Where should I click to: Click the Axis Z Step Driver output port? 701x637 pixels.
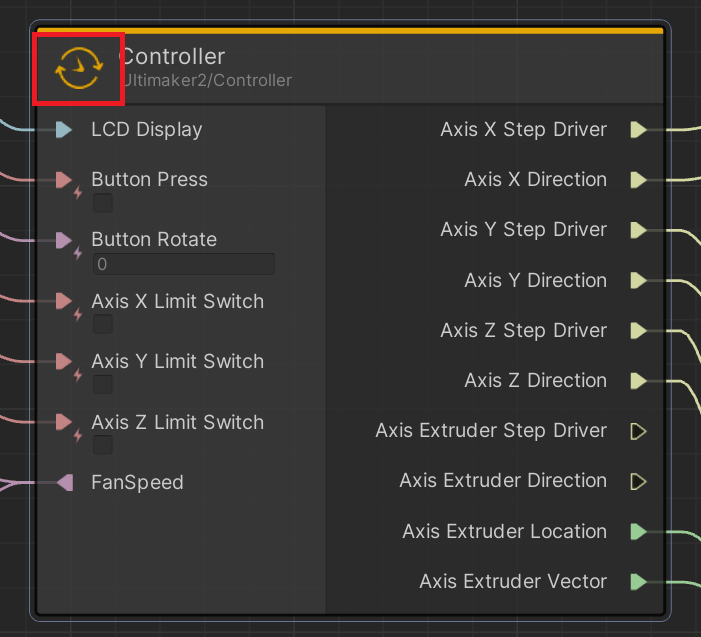638,330
